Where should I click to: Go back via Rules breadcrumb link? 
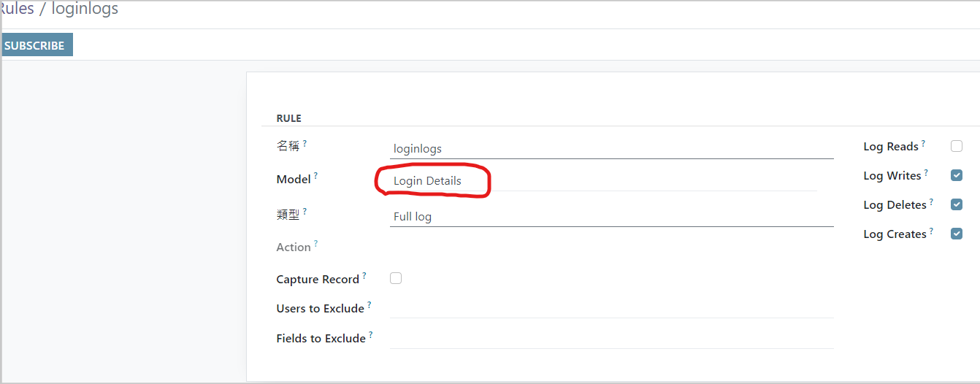point(18,9)
